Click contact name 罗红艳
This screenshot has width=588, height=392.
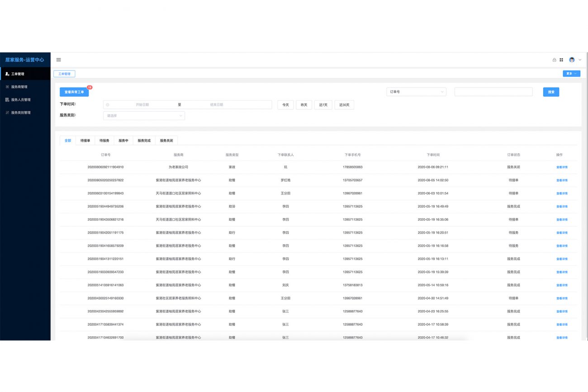coord(285,180)
